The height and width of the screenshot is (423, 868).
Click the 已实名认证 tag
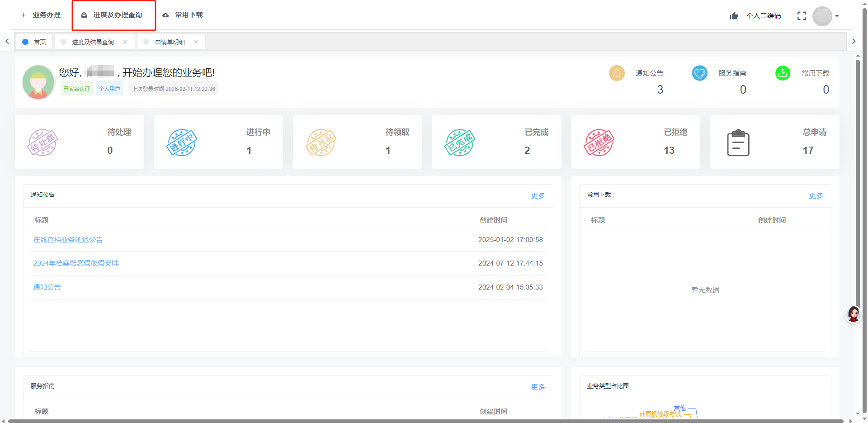click(x=76, y=89)
